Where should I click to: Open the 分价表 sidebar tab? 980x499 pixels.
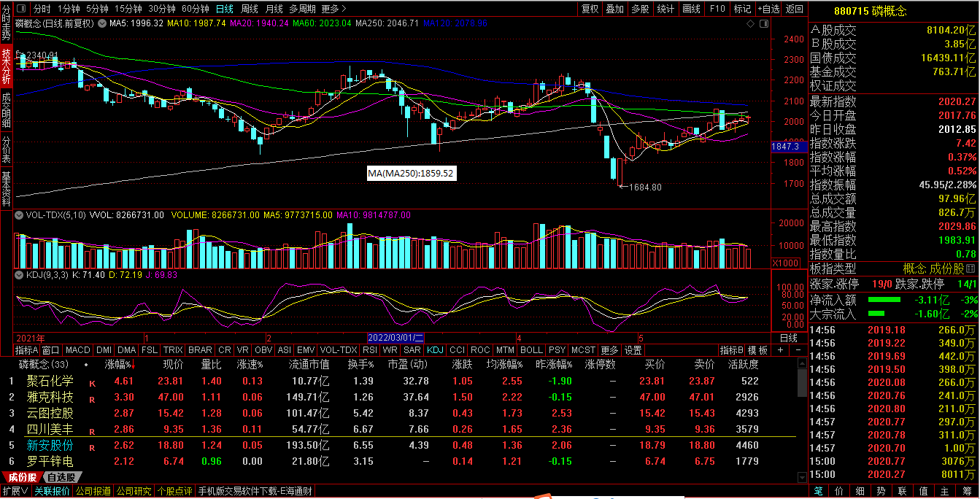pyautogui.click(x=7, y=150)
